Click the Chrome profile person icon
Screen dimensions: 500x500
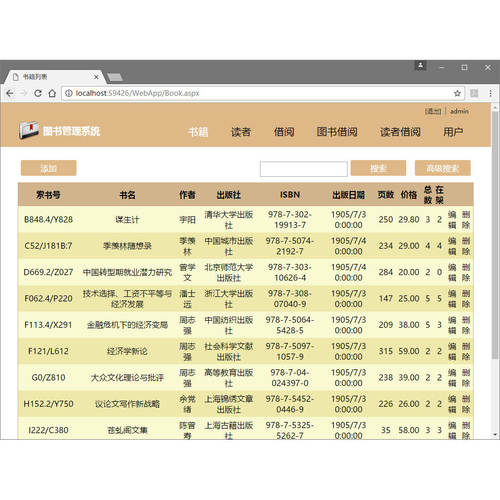[x=420, y=65]
